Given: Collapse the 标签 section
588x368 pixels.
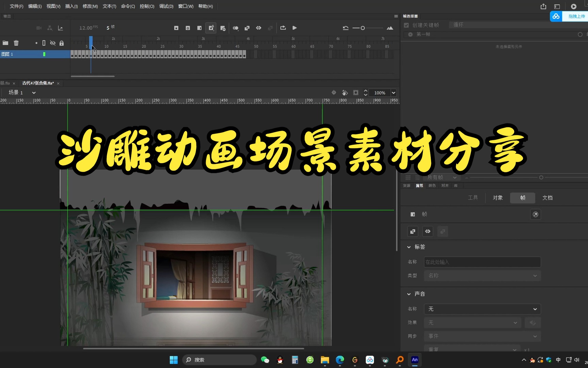Looking at the screenshot, I should tap(409, 247).
